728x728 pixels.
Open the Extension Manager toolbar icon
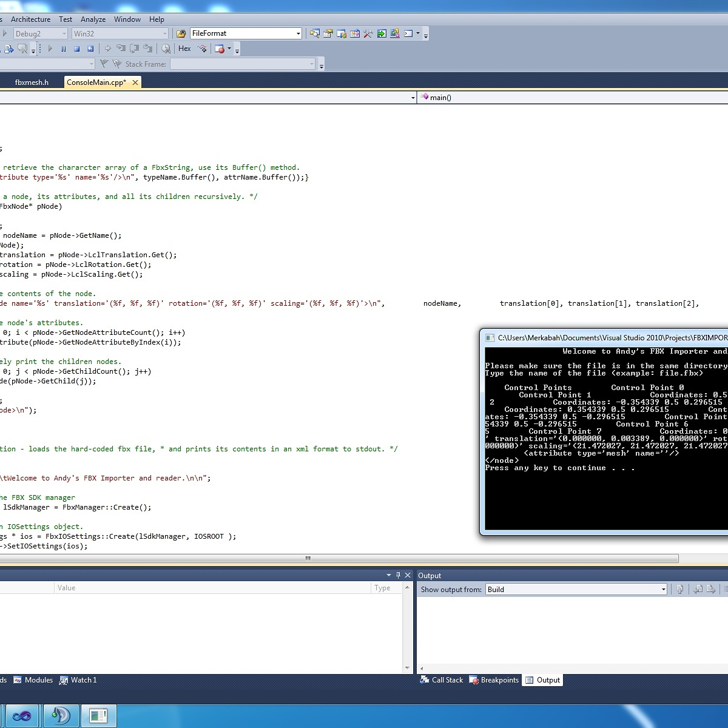coord(395,33)
